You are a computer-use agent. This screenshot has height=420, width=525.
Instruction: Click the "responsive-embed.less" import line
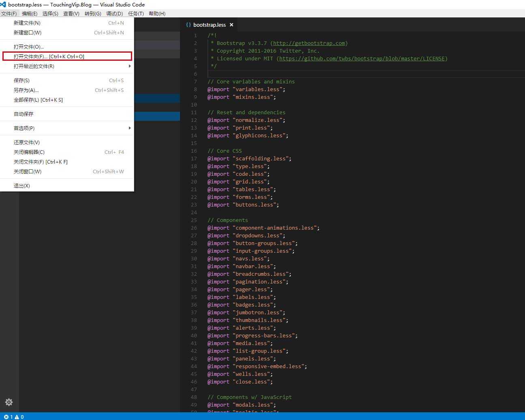257,367
